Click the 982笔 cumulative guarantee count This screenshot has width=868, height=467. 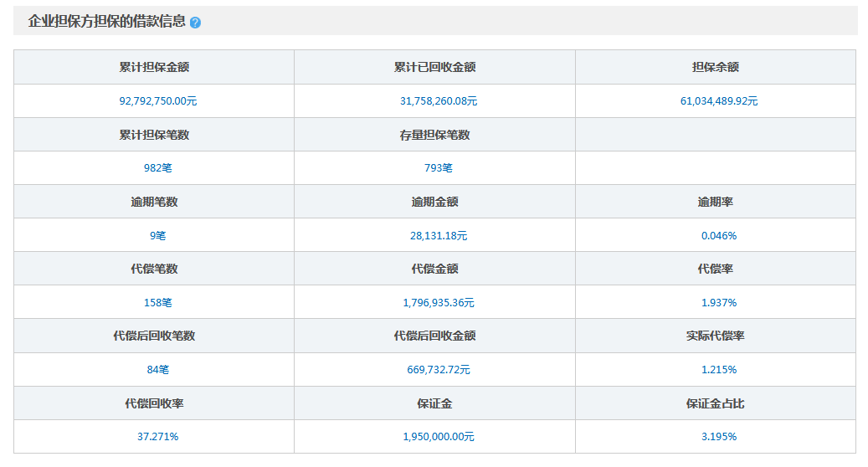pyautogui.click(x=158, y=168)
